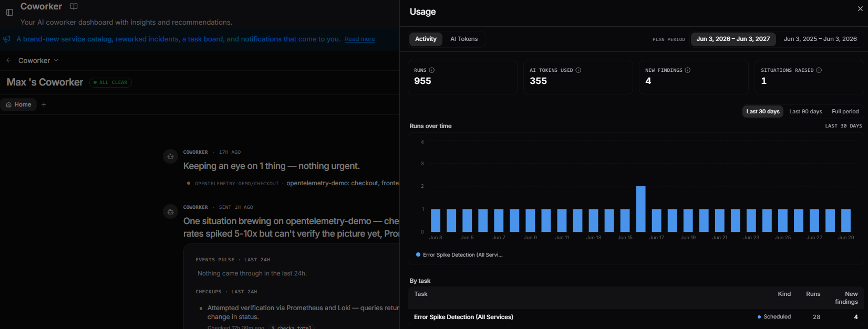This screenshot has height=329, width=868.
Task: Open the Home tab
Action: tap(18, 104)
